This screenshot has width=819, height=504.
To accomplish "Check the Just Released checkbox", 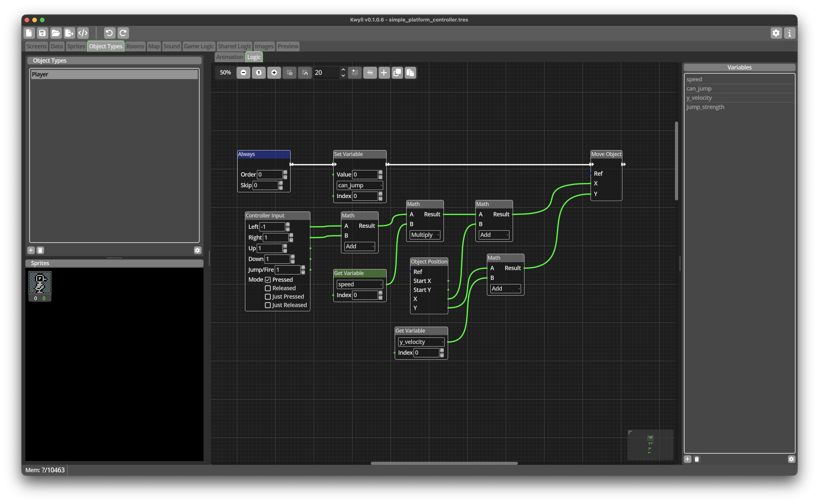I will 268,305.
